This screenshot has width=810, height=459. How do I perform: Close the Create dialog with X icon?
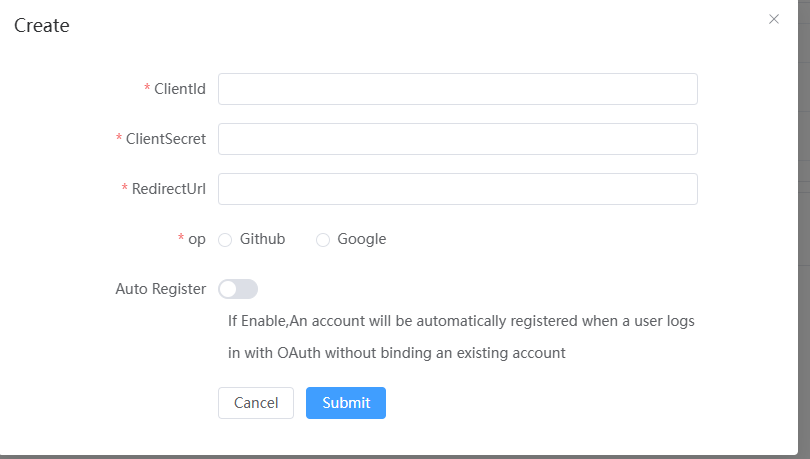pos(773,19)
